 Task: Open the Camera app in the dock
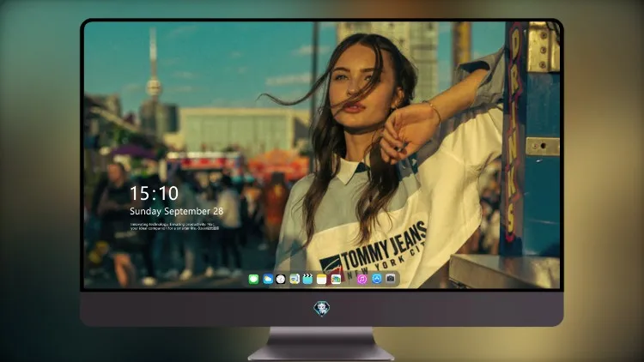click(391, 279)
